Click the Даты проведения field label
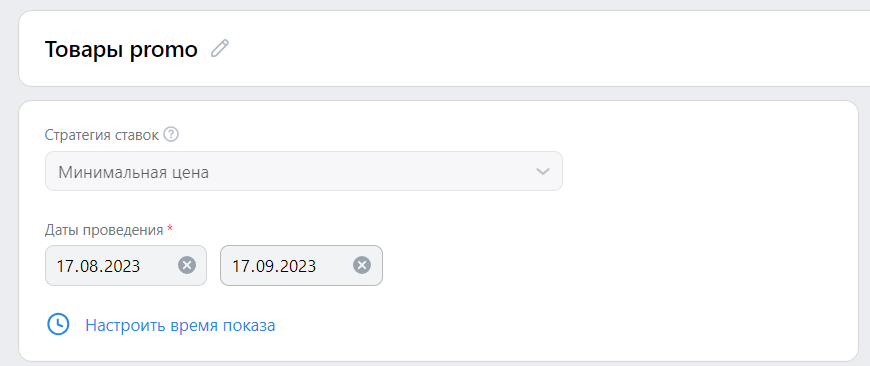 point(104,230)
